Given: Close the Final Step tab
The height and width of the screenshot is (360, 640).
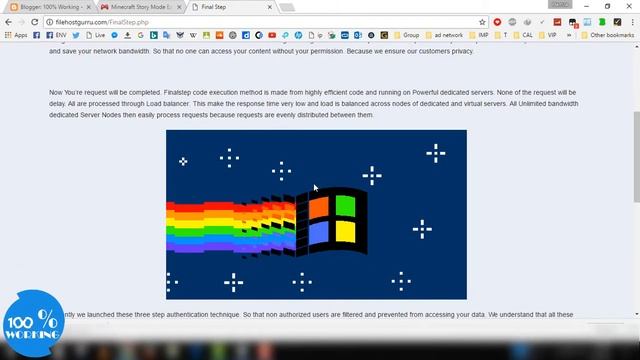Looking at the screenshot, I should [270, 7].
